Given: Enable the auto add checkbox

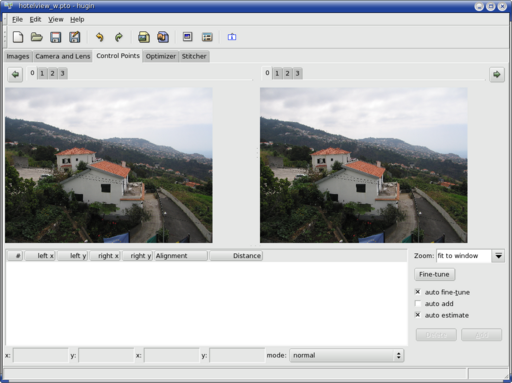Looking at the screenshot, I should pyautogui.click(x=418, y=303).
